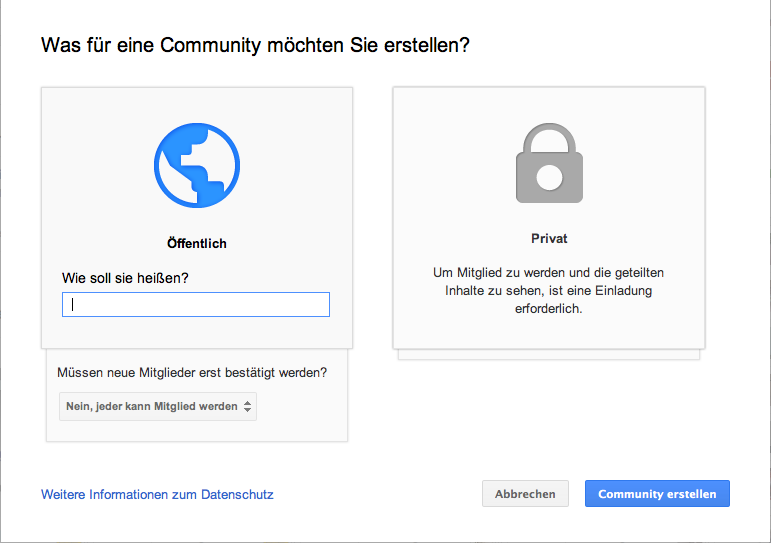The image size is (771, 543).
Task: Click the word "Datenschutz" in the bottom link
Action: click(x=237, y=494)
